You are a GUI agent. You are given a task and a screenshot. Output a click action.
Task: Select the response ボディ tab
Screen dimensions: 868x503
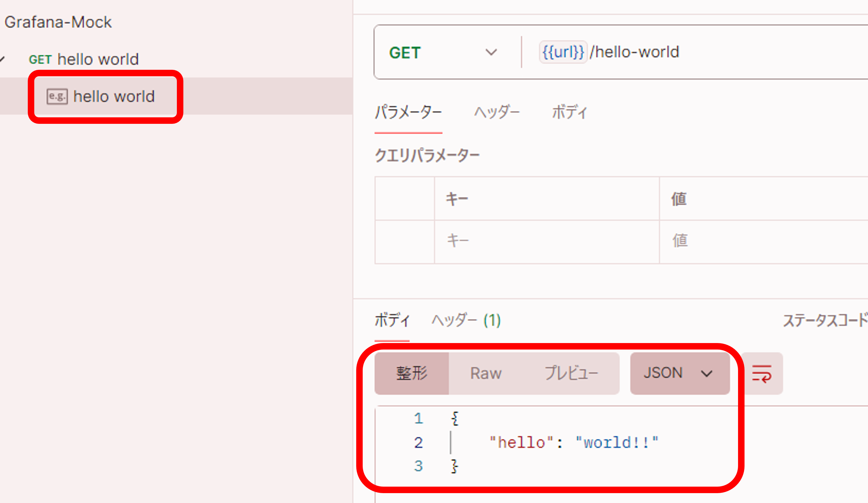coord(392,321)
